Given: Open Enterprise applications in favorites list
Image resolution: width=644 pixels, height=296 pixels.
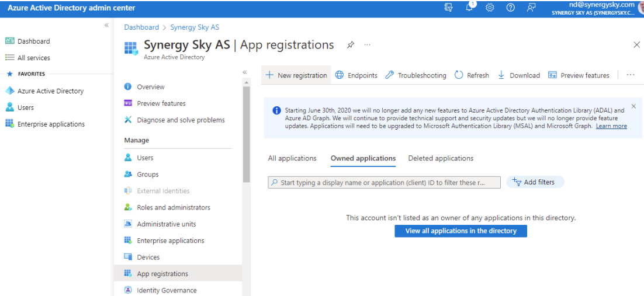Looking at the screenshot, I should [45, 124].
